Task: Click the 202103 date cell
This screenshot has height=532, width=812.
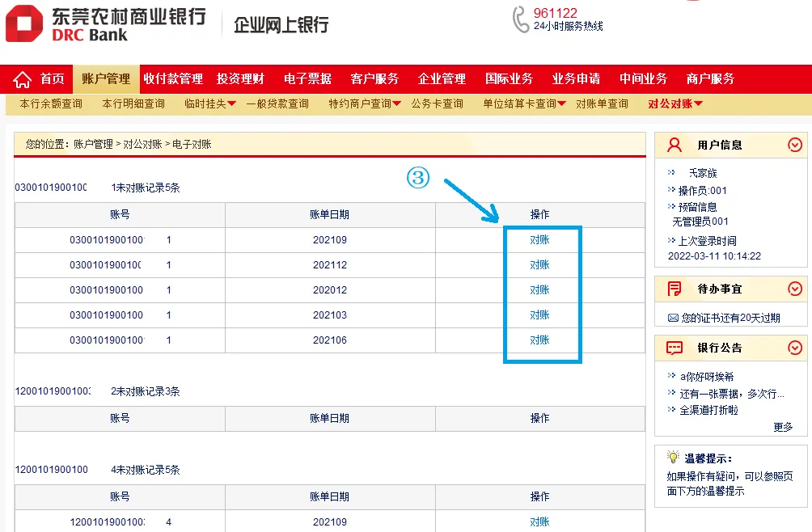Action: click(330, 315)
